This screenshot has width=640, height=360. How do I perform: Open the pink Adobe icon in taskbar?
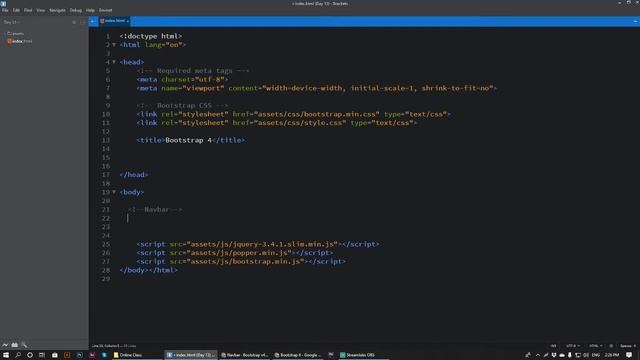point(92,355)
